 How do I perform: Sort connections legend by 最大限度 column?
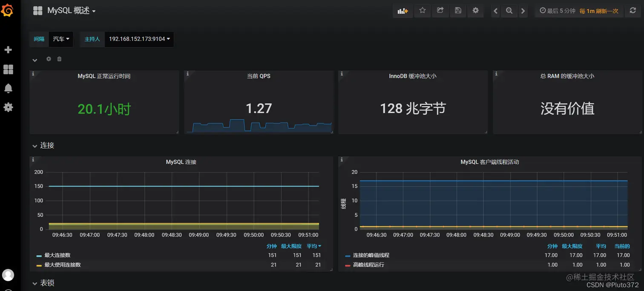[291, 246]
